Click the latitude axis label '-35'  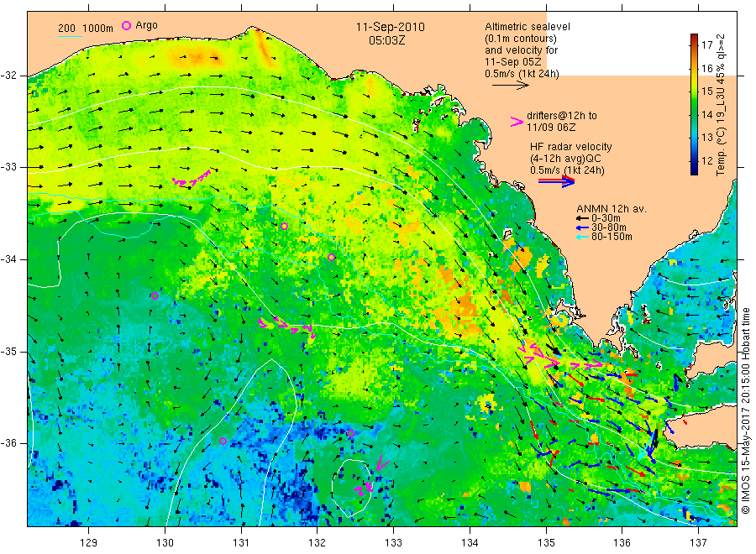click(9, 351)
